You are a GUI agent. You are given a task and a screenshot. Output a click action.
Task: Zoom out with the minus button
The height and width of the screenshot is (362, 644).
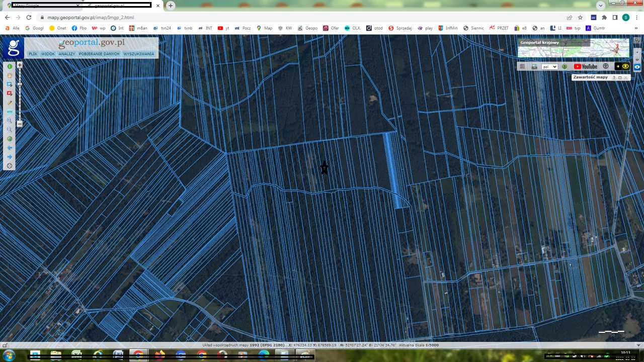click(x=20, y=123)
